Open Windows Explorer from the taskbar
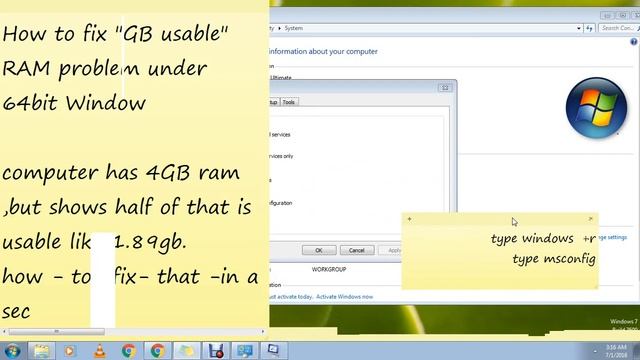640x360 pixels. click(x=41, y=351)
